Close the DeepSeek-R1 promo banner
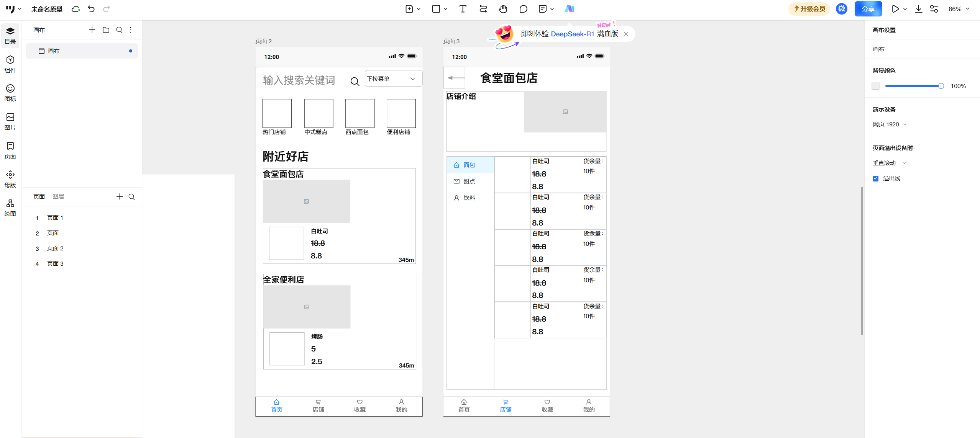The width and height of the screenshot is (980, 438). pos(626,34)
